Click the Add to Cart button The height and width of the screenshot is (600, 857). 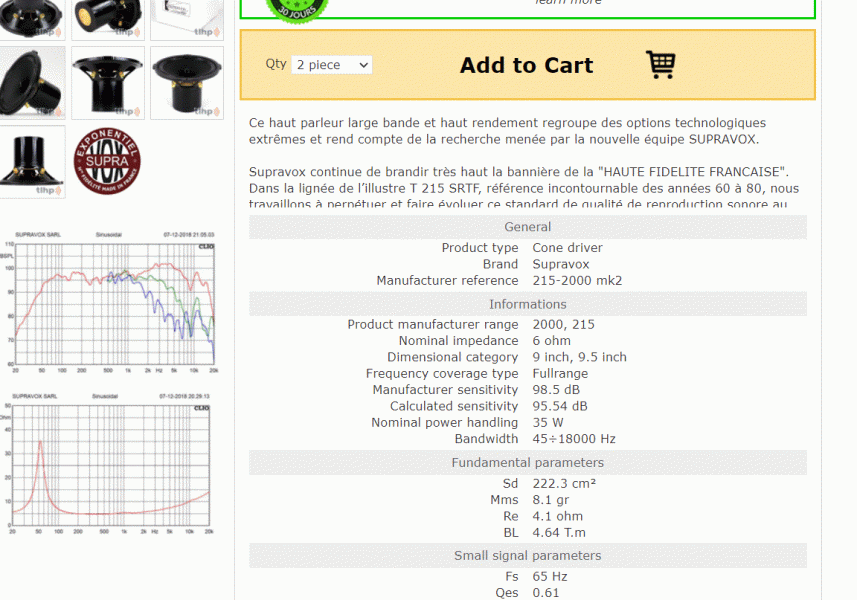point(527,65)
